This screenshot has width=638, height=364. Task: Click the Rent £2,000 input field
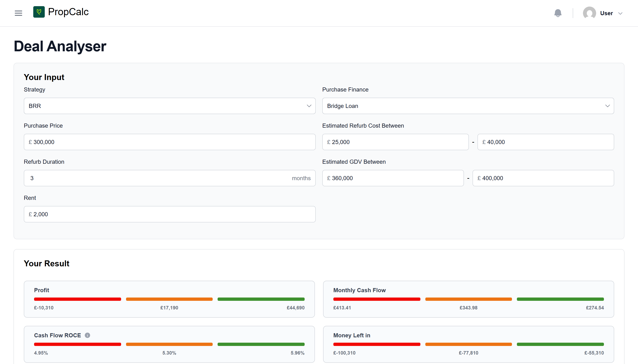(169, 214)
